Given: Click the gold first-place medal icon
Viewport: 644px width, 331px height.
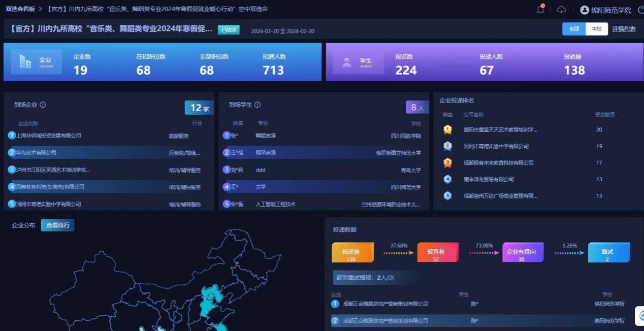Looking at the screenshot, I should [447, 130].
